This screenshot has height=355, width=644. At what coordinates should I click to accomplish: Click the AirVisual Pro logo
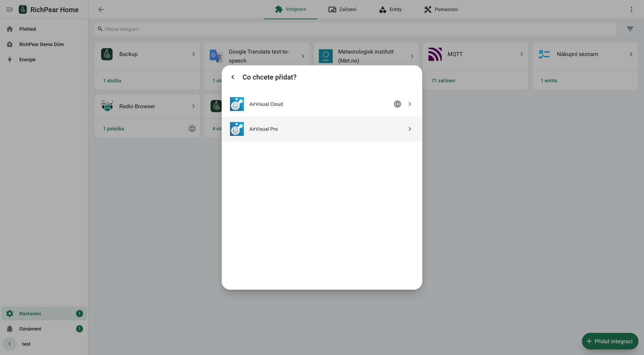237,129
